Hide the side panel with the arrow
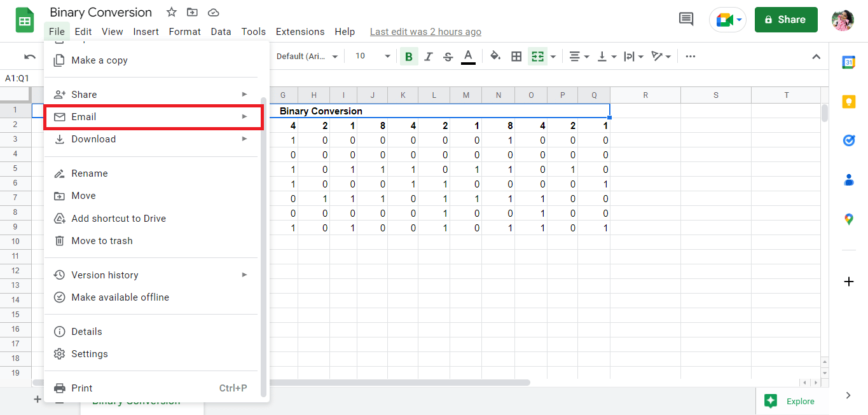This screenshot has width=868, height=415. point(848,395)
